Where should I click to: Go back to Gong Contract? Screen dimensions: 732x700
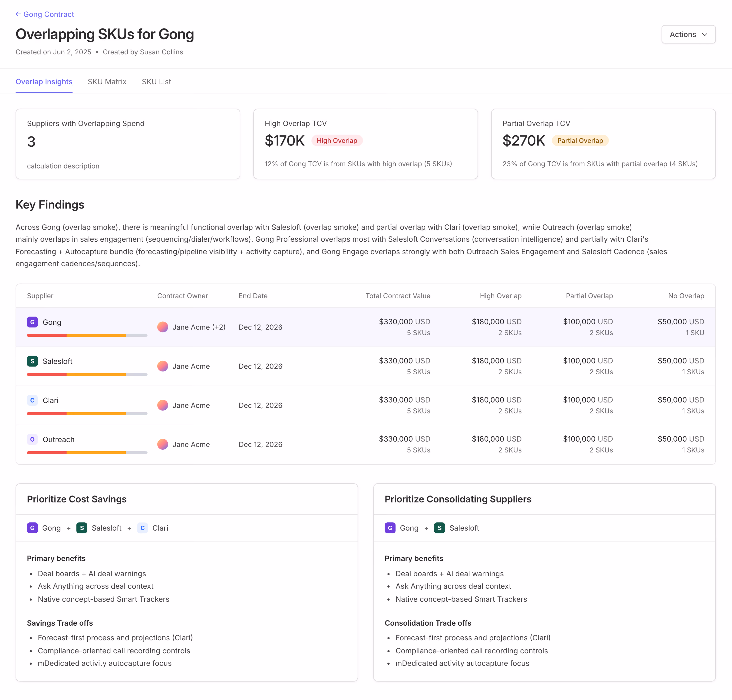[45, 14]
